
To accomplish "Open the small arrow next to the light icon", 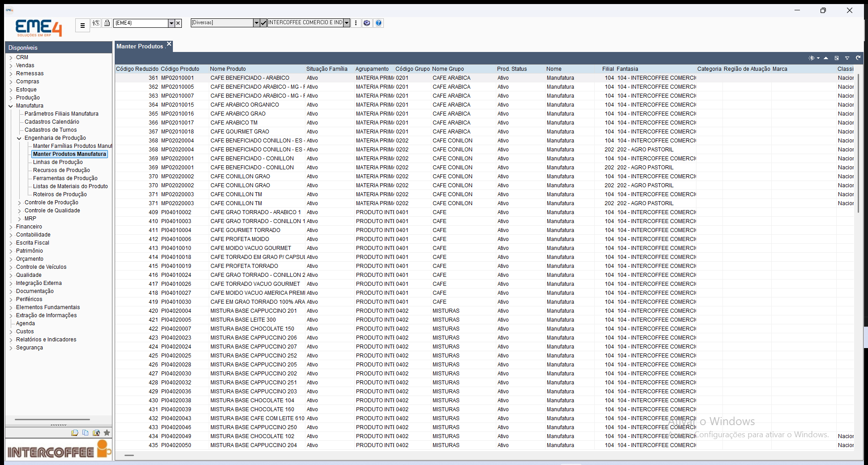I will click(x=818, y=58).
